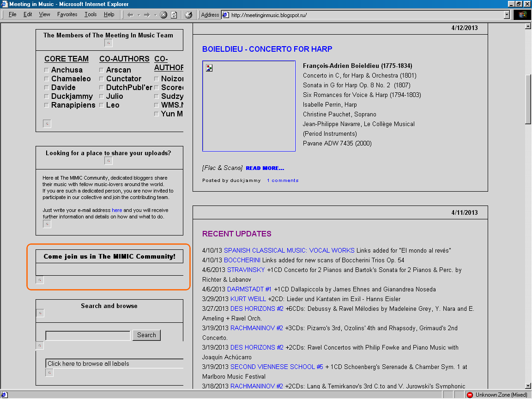The height and width of the screenshot is (399, 532).
Task: Click the placeholder icon under 'Looking for a place' heading
Action: coord(108,161)
